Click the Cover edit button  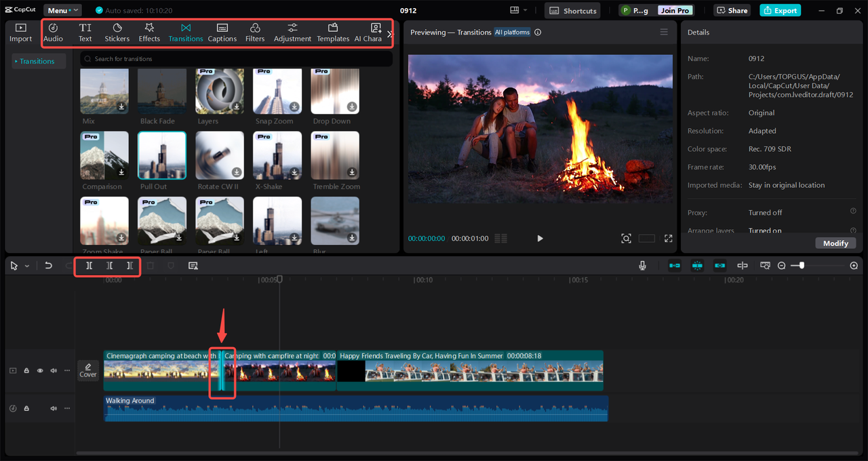88,370
